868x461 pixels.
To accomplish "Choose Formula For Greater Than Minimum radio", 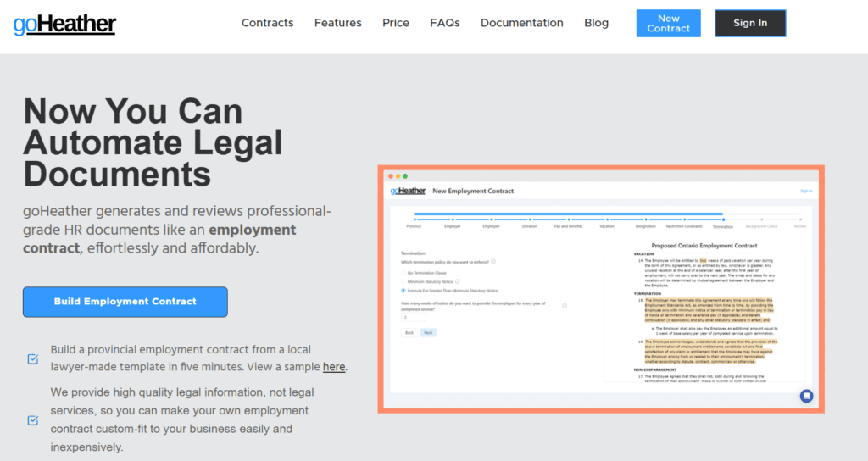I will click(x=403, y=291).
